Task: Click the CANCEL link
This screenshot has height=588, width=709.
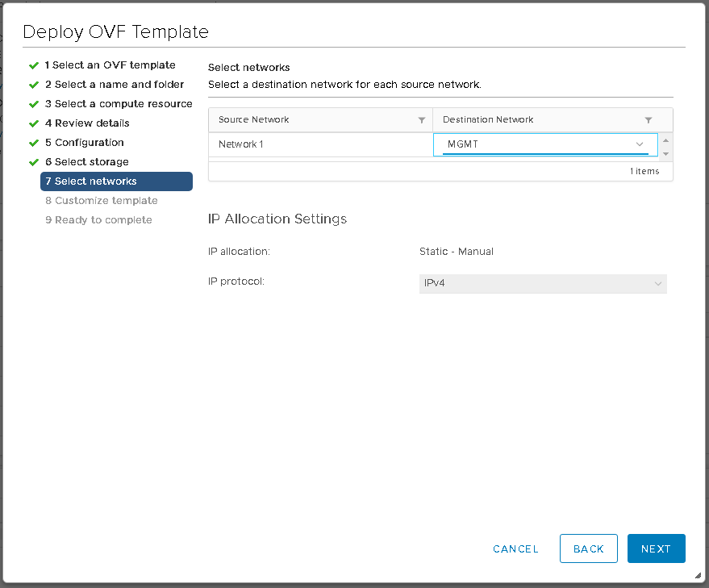Action: (515, 548)
